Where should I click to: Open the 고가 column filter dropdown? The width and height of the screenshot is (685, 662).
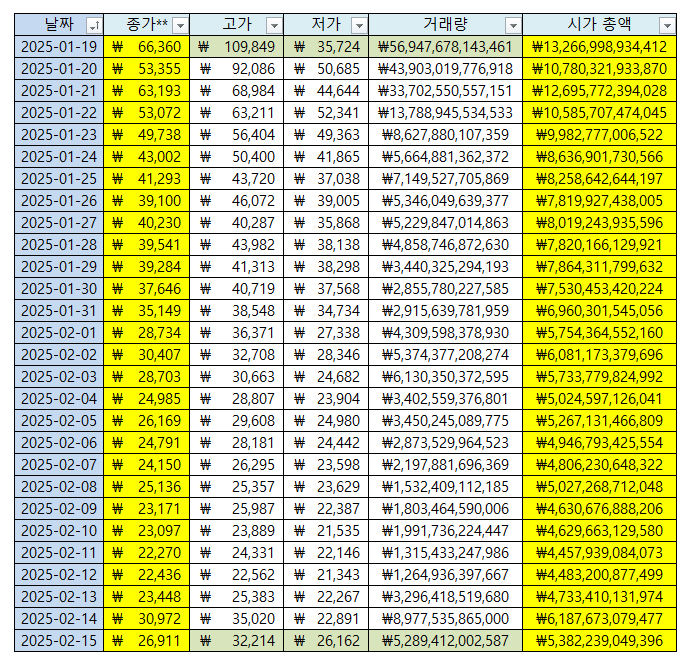pos(274,26)
